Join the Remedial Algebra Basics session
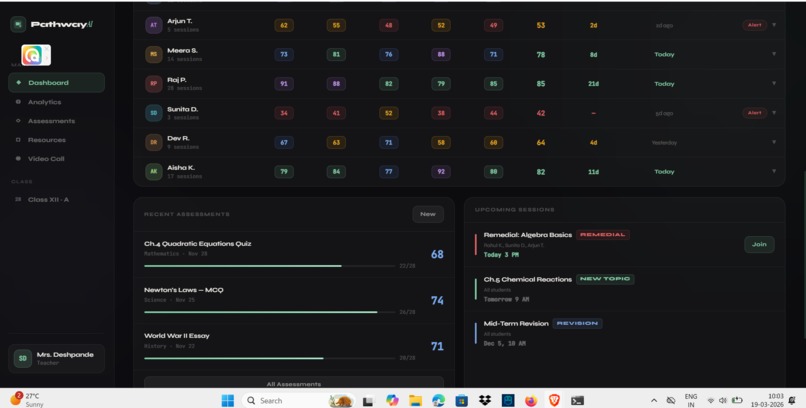 759,245
